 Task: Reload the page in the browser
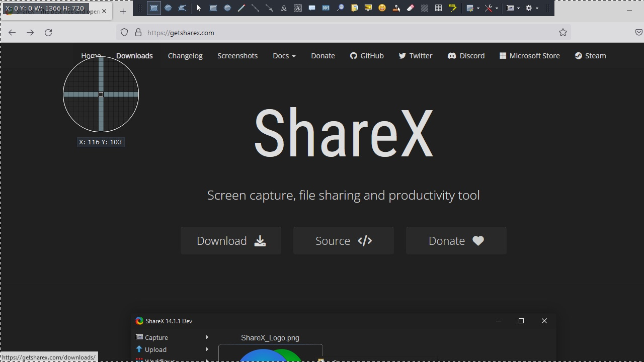[x=48, y=33]
